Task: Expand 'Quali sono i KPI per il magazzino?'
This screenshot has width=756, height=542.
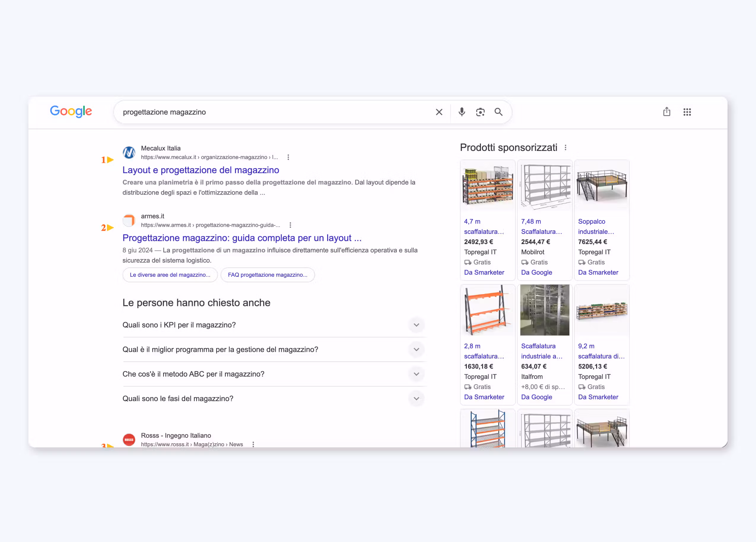Action: [275, 325]
